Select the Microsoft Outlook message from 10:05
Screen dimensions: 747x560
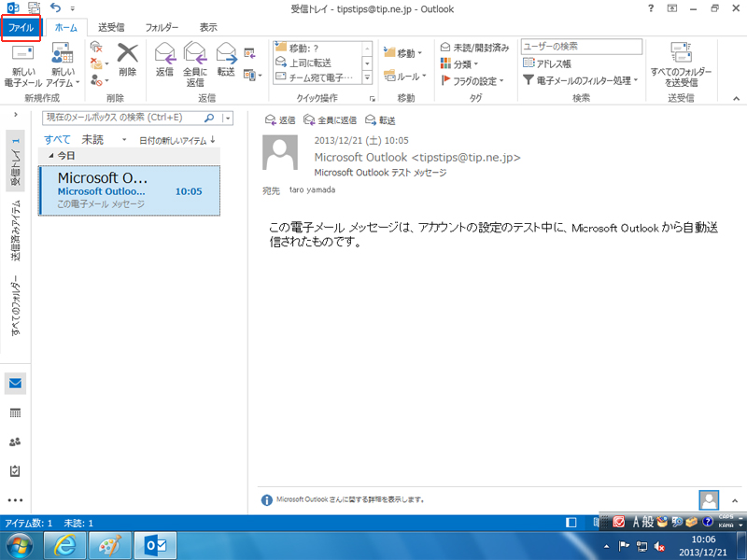click(130, 190)
